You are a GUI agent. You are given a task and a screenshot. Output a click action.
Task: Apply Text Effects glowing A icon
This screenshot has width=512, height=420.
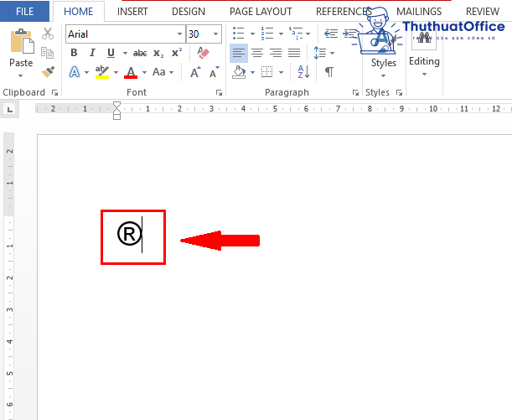point(75,73)
